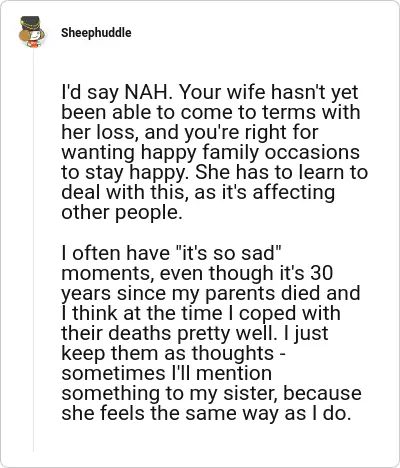Click the line "moments, even though it's 30"
The height and width of the screenshot is (468, 400).
(197, 273)
